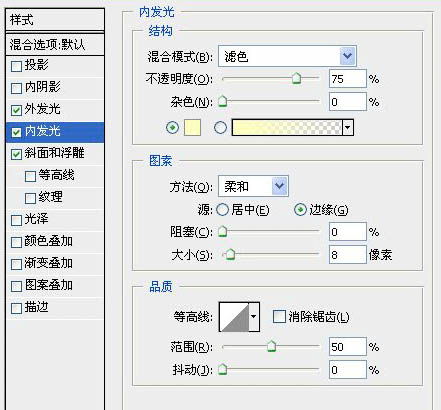Open 描边 style settings

tap(37, 307)
